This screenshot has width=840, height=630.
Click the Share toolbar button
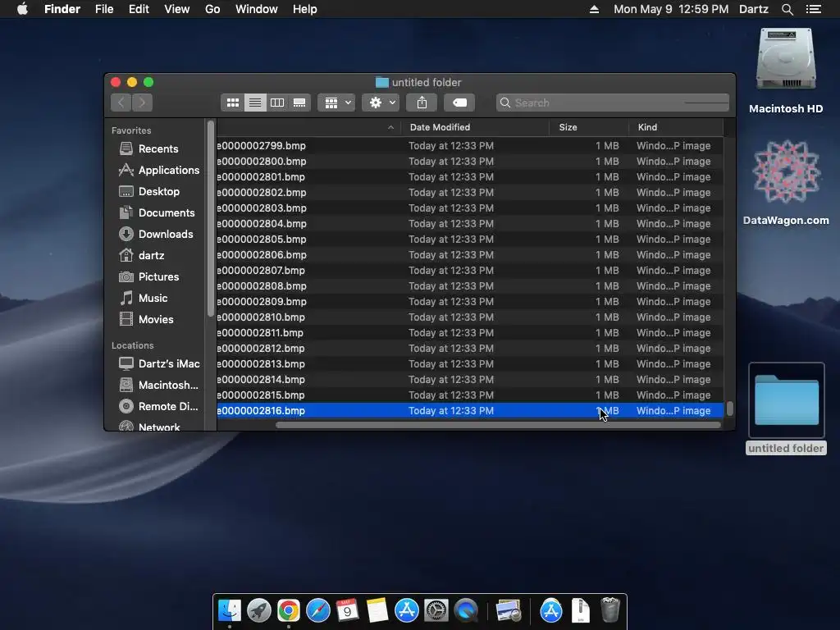pyautogui.click(x=422, y=103)
